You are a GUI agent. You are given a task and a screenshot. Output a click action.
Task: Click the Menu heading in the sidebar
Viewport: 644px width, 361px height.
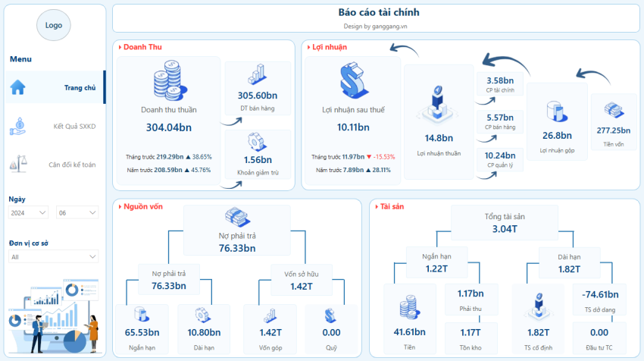(x=20, y=59)
